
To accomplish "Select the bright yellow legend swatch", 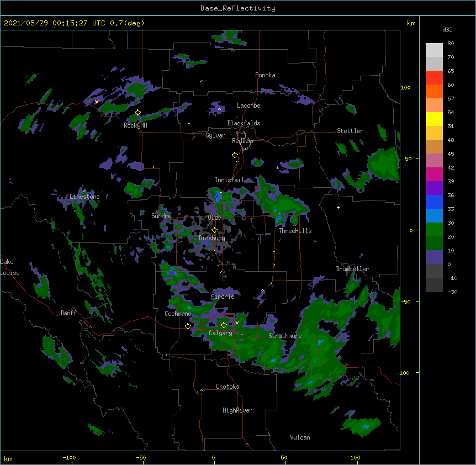I will pyautogui.click(x=434, y=119).
